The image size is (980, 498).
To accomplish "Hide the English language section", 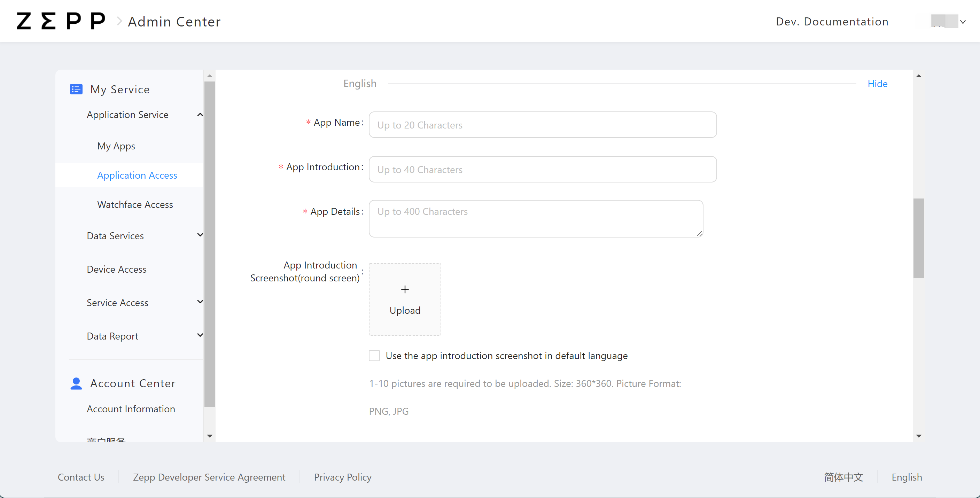I will point(877,84).
